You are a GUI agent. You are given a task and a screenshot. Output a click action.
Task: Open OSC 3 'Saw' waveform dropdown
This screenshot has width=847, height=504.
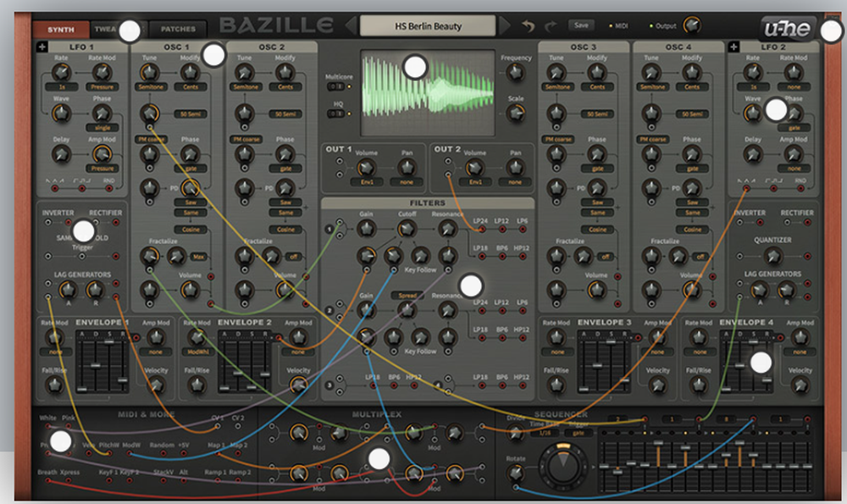(x=597, y=202)
